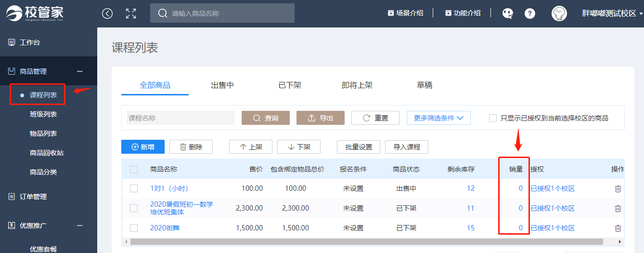Open 课程列表 in the sidebar
Image resolution: width=644 pixels, height=253 pixels.
(x=43, y=95)
